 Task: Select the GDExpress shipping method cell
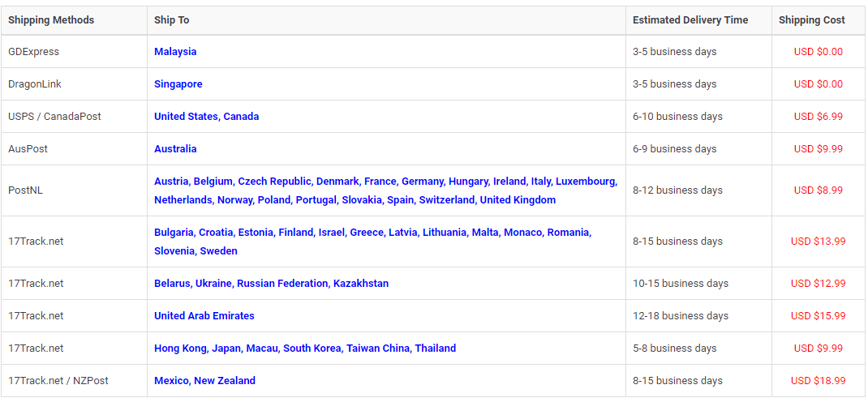tap(34, 52)
